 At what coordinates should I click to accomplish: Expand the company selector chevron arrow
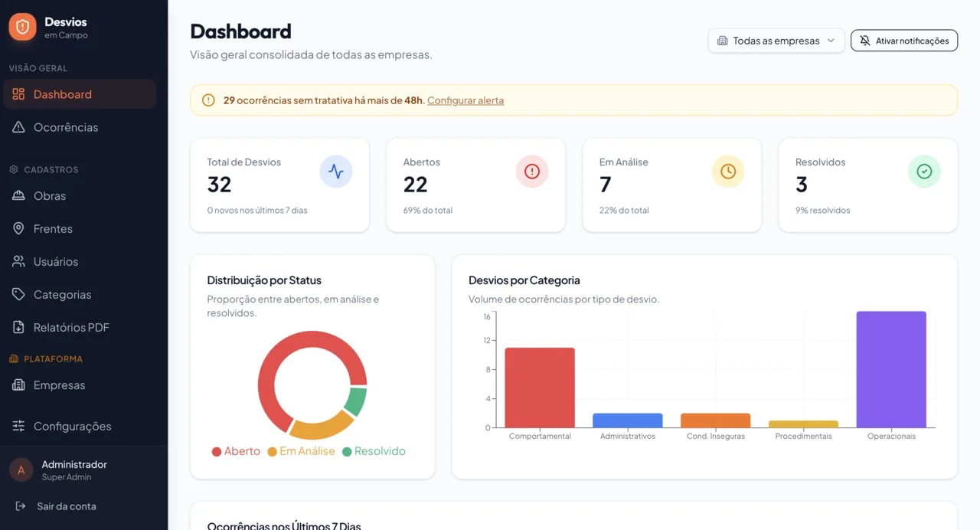click(831, 41)
